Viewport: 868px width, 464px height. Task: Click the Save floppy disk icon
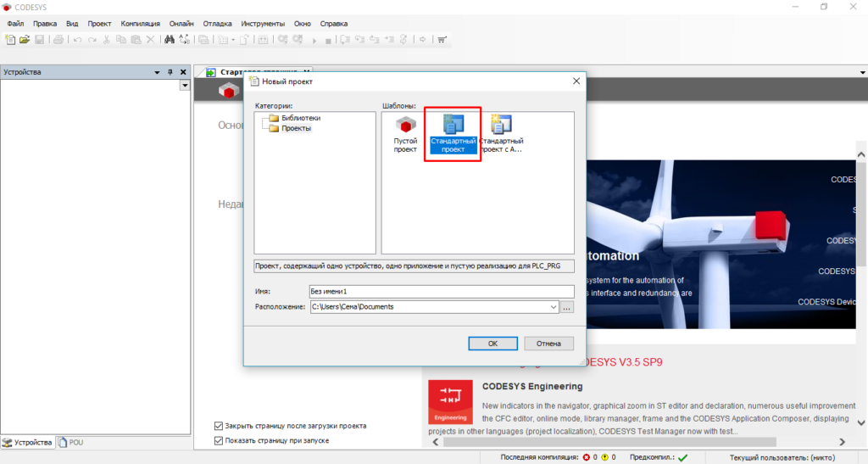click(x=39, y=39)
